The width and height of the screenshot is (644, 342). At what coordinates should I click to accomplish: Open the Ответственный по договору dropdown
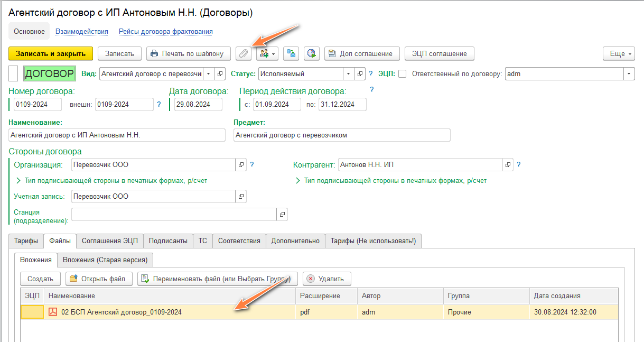pyautogui.click(x=629, y=74)
